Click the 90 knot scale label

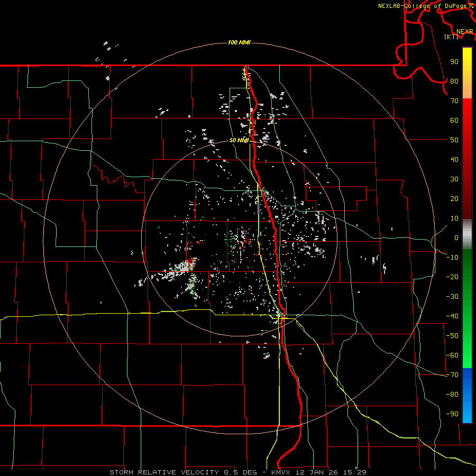(454, 62)
